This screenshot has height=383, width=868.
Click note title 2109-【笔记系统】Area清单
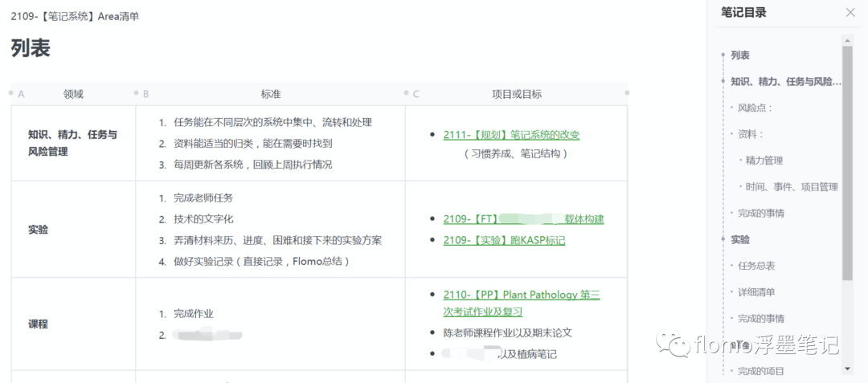(75, 17)
